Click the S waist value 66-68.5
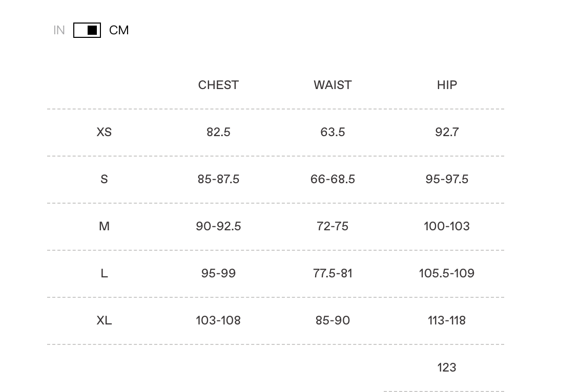The height and width of the screenshot is (392, 580). click(x=333, y=179)
